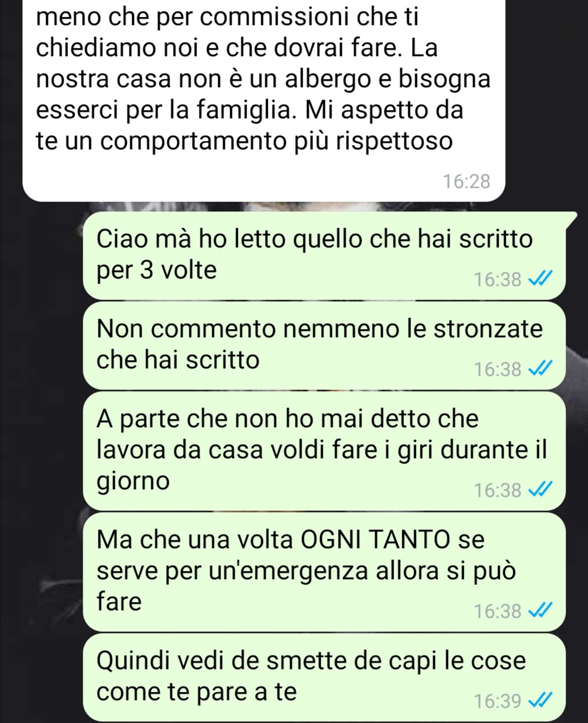
Task: Click 16:38 timestamp below the word 'giorno'
Action: 498,491
